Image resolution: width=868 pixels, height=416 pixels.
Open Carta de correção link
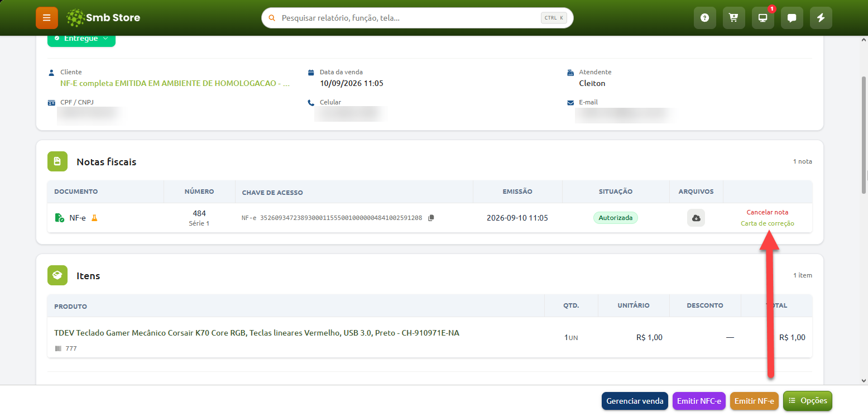[x=767, y=223]
